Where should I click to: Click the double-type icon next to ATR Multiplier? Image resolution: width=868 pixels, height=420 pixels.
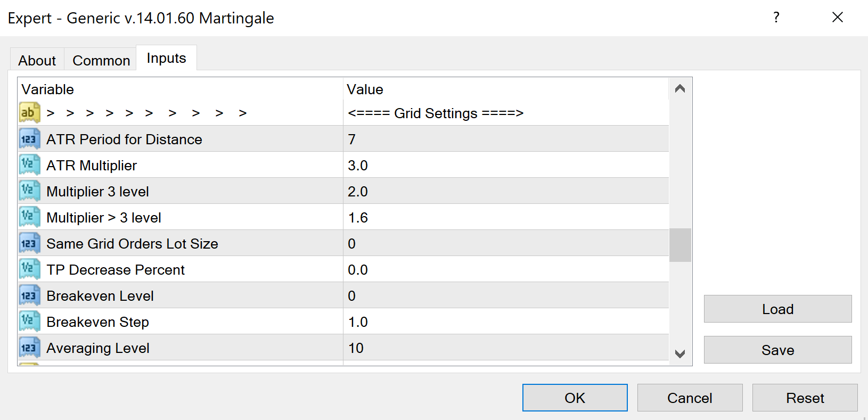point(29,165)
